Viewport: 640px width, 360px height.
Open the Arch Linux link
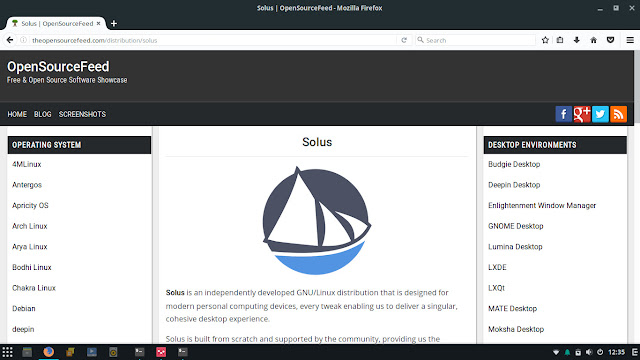point(29,226)
